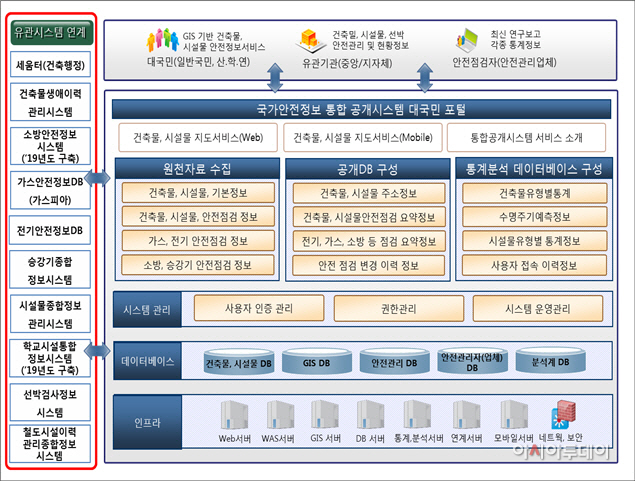The image size is (635, 481).
Task: Click the 유관기관 orange building blocks icon
Action: (x=310, y=41)
